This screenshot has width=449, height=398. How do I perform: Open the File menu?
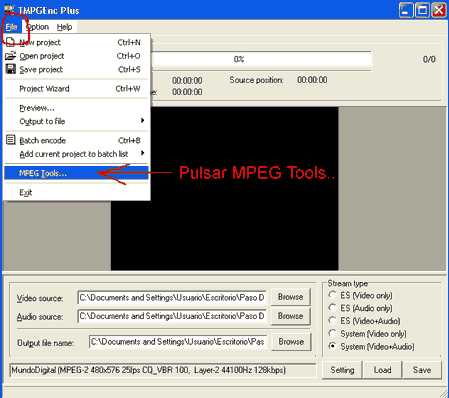12,27
